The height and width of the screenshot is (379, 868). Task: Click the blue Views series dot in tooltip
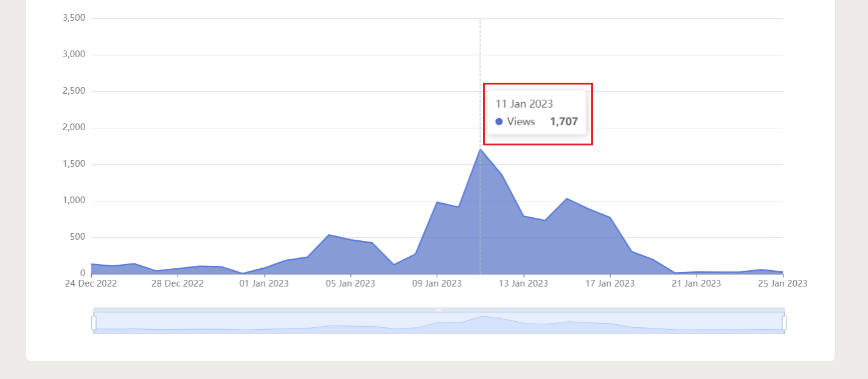point(499,122)
